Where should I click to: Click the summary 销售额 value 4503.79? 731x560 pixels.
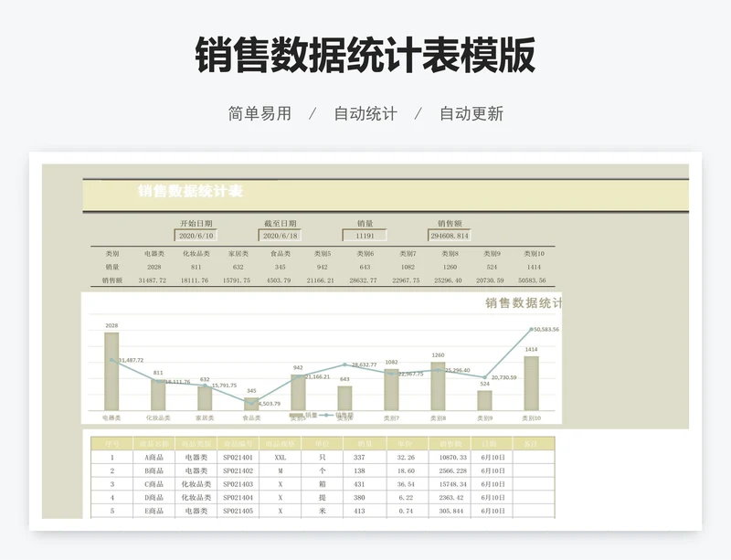click(x=279, y=280)
